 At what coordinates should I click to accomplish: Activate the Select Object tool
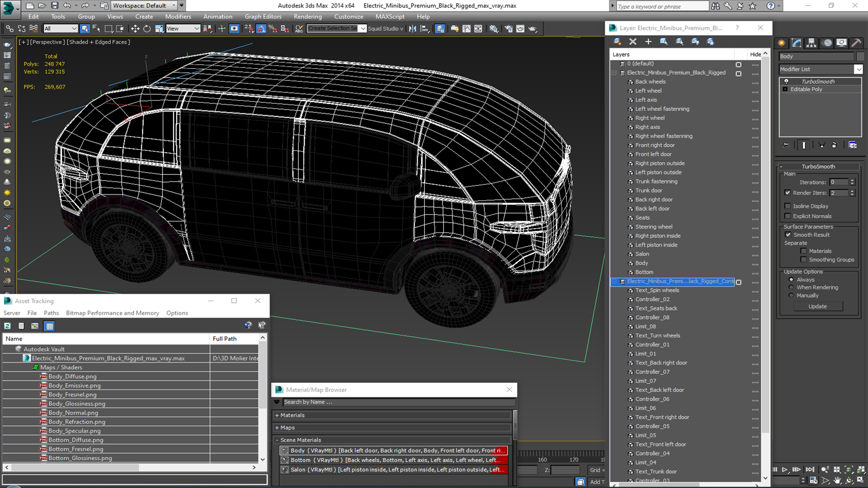click(85, 28)
